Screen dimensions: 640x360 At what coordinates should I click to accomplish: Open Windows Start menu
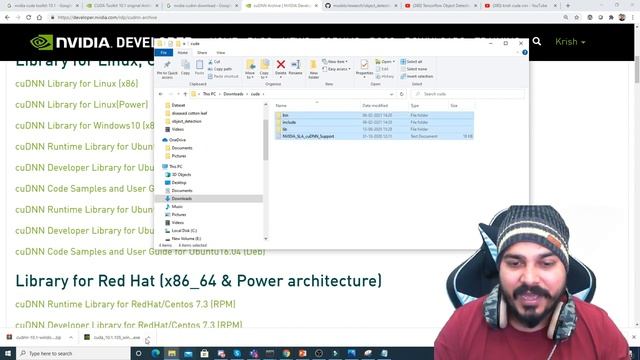pos(8,353)
